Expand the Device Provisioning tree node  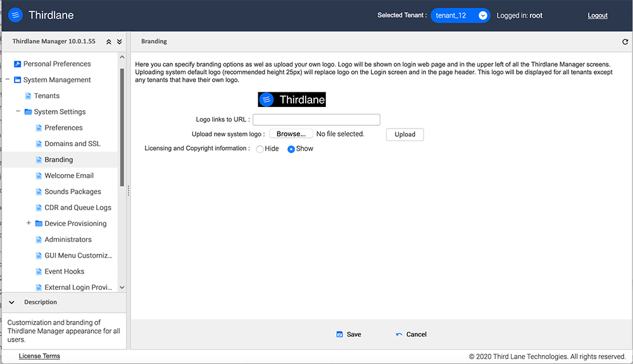tap(28, 223)
